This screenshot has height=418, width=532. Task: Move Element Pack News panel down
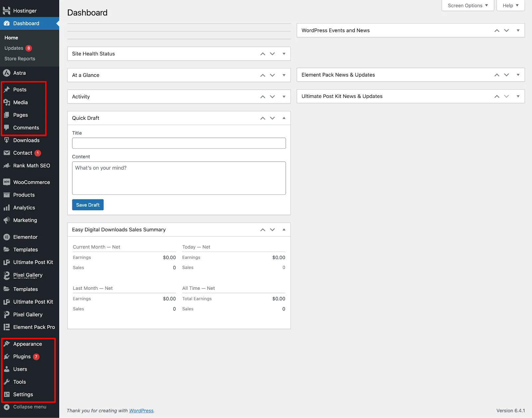(x=506, y=75)
